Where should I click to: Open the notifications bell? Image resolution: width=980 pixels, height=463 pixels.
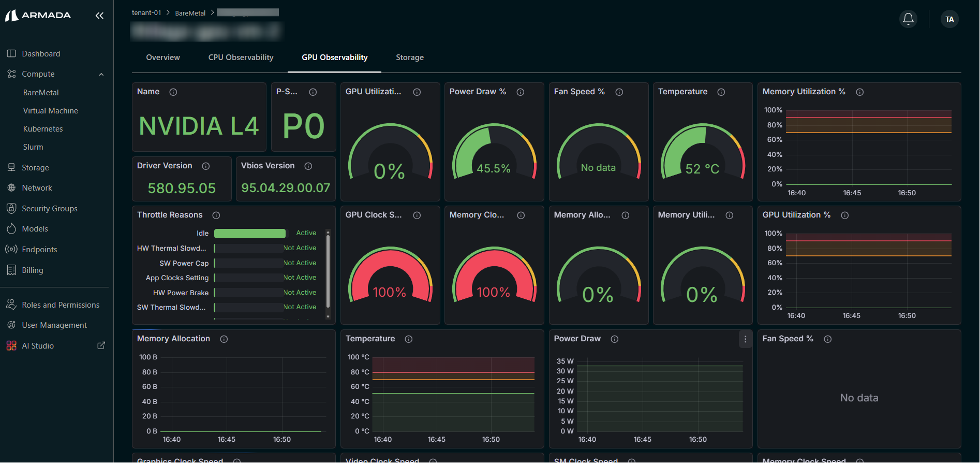[908, 19]
